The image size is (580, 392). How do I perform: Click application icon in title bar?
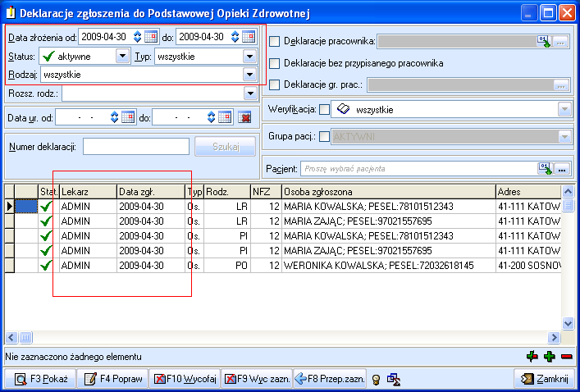11,13
